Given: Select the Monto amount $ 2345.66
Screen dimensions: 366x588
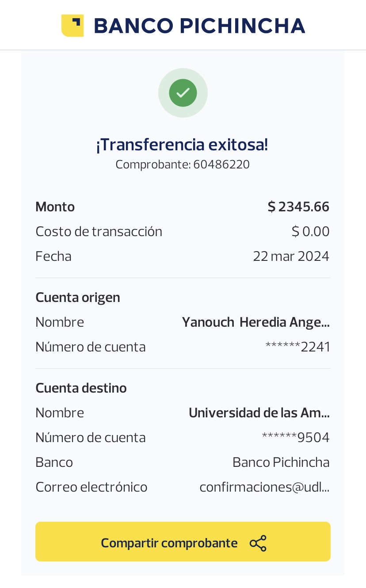Looking at the screenshot, I should click(298, 207).
